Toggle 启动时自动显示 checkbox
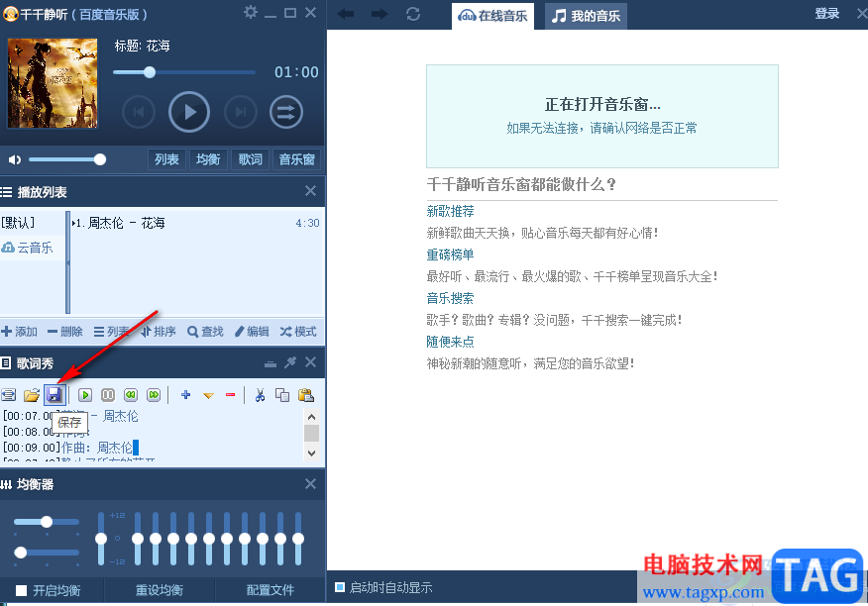Screen dimensions: 868x606 [x=339, y=587]
